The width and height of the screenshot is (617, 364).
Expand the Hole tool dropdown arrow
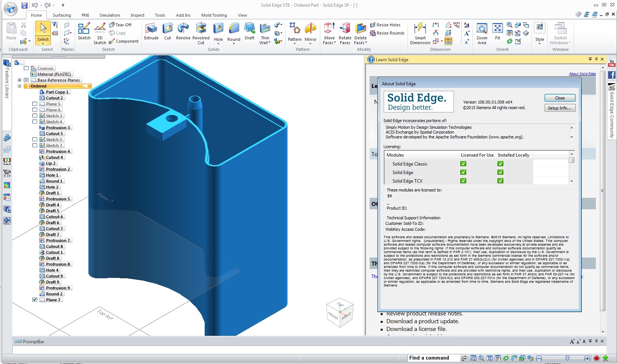[218, 44]
